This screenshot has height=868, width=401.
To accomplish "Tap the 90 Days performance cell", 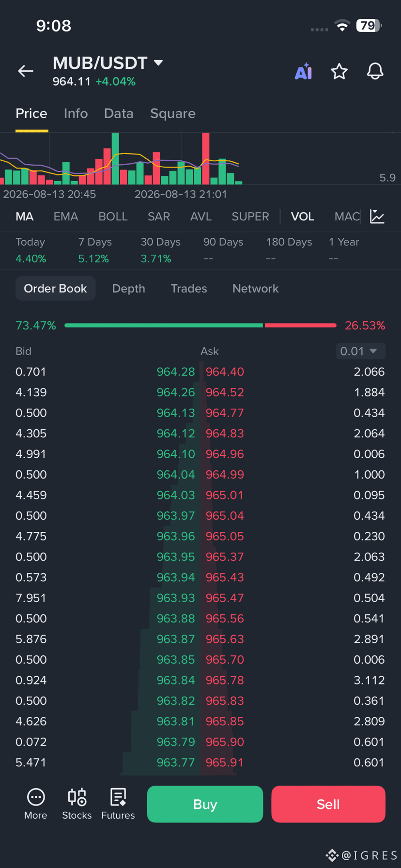I will tap(223, 250).
